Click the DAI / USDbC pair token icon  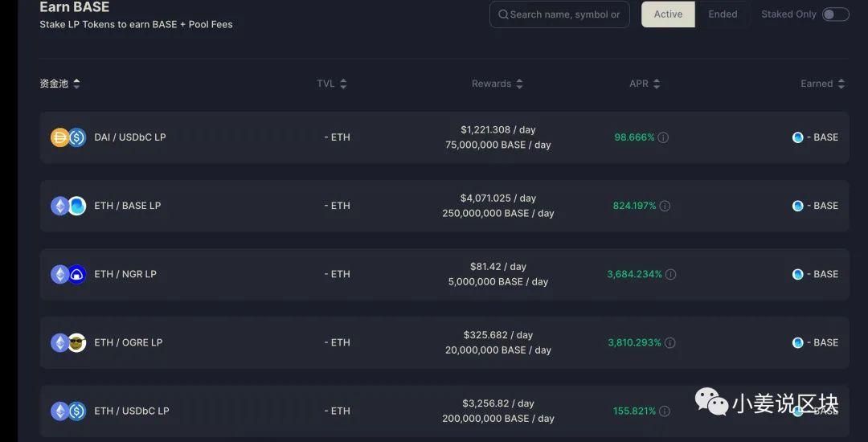[x=68, y=137]
